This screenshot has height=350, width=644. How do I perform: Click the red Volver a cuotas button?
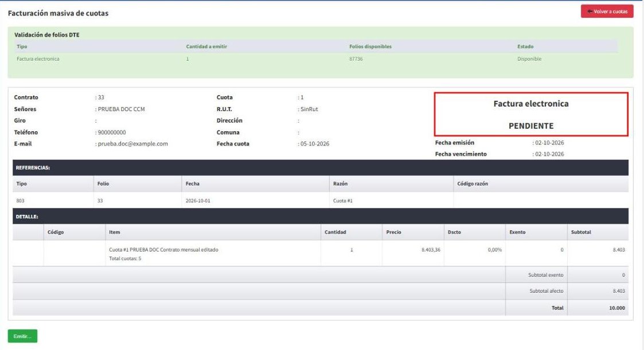pos(607,11)
